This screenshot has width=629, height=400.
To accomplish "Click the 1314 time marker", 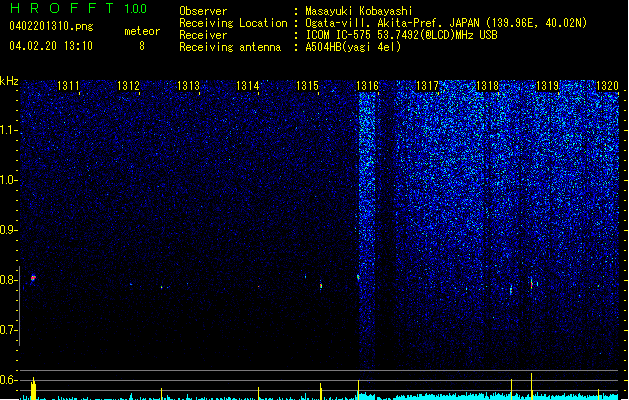I will click(248, 86).
